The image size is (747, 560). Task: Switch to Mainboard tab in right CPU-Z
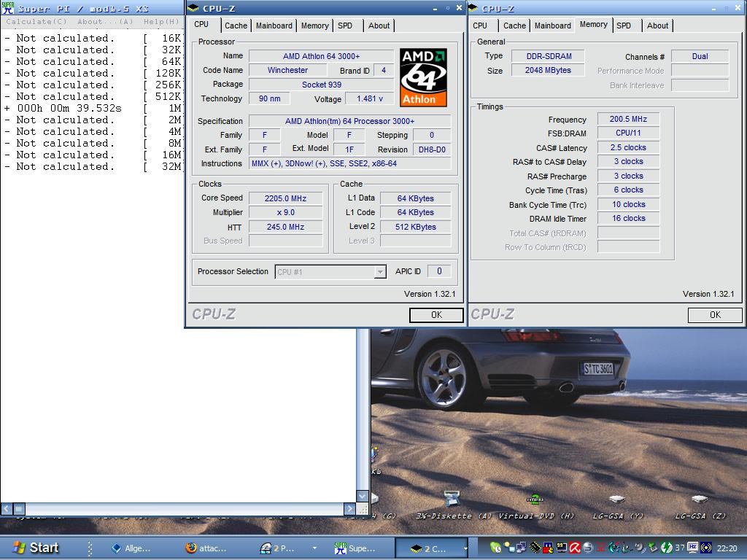point(553,26)
